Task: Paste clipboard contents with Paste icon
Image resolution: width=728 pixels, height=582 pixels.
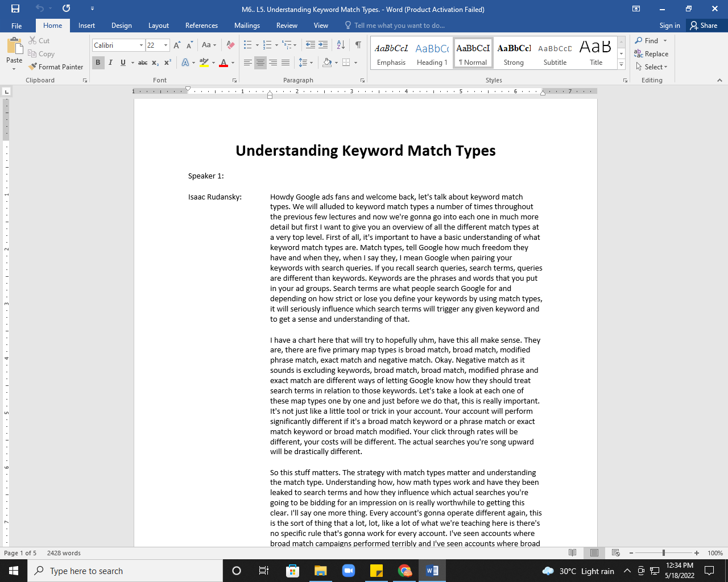Action: pos(14,46)
